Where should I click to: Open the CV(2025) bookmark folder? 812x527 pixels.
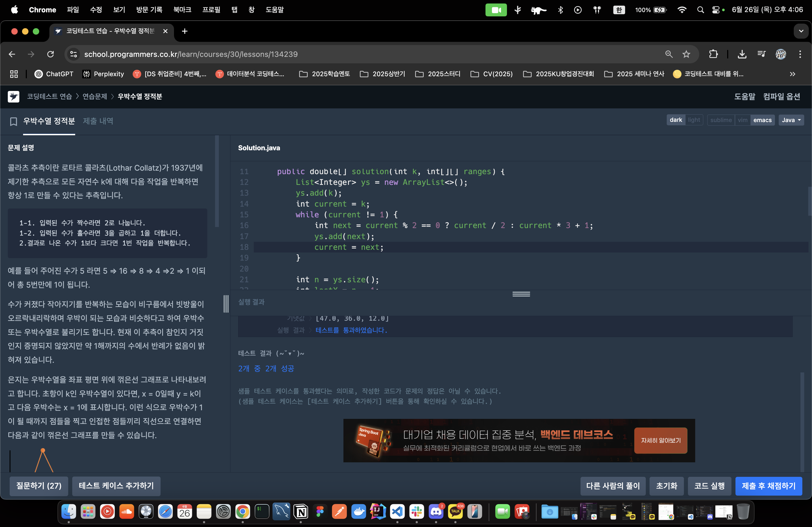pyautogui.click(x=492, y=74)
